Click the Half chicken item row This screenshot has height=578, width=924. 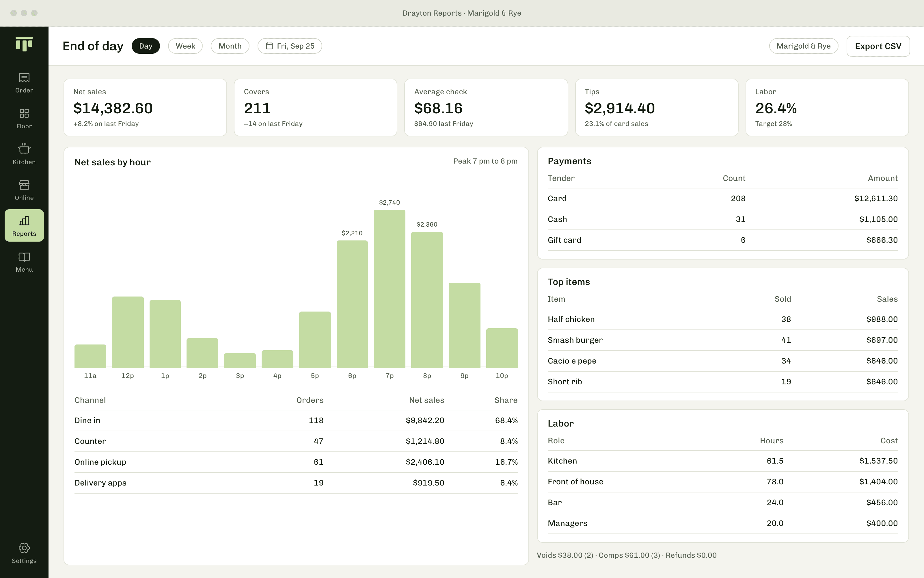click(x=722, y=319)
